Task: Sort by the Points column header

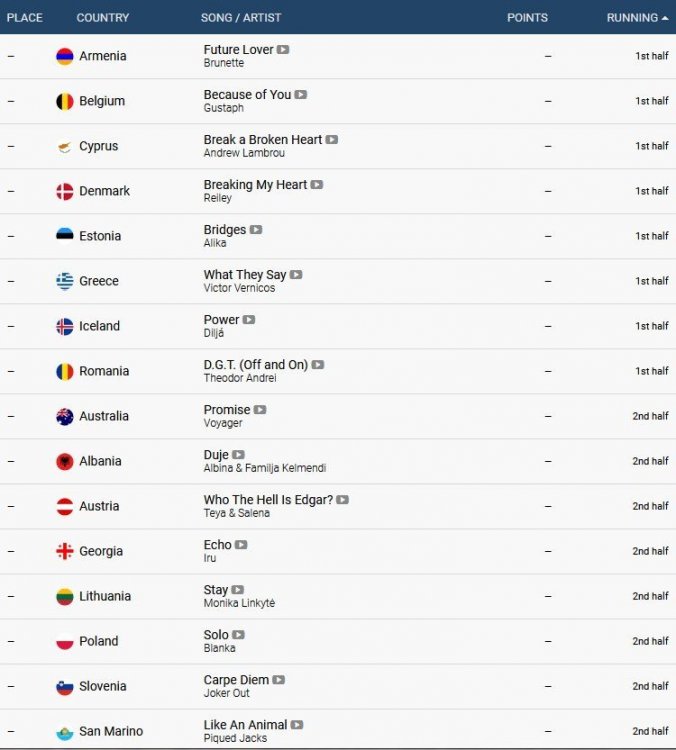Action: click(527, 18)
